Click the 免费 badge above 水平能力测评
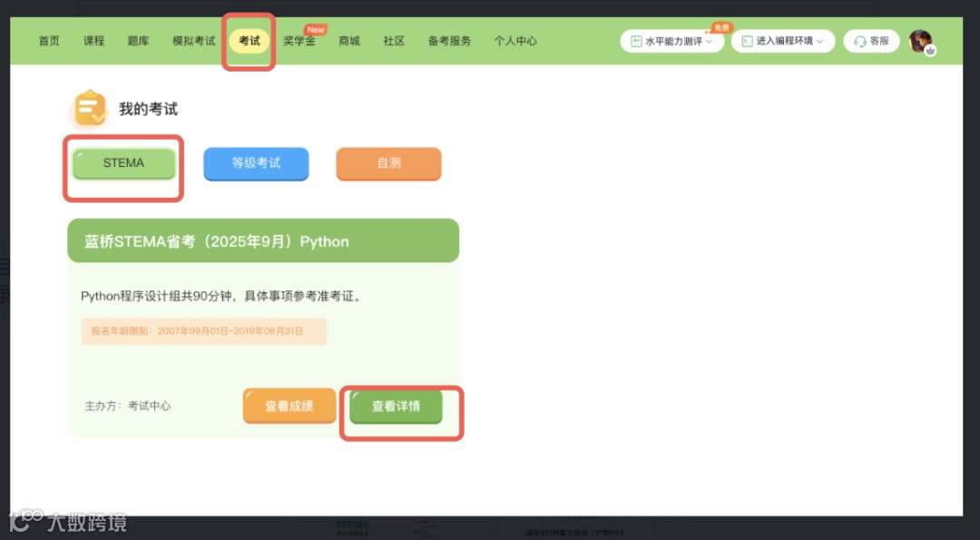 click(720, 26)
